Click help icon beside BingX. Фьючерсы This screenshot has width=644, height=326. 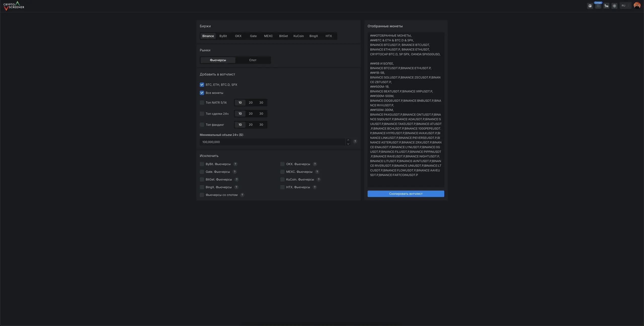236,187
